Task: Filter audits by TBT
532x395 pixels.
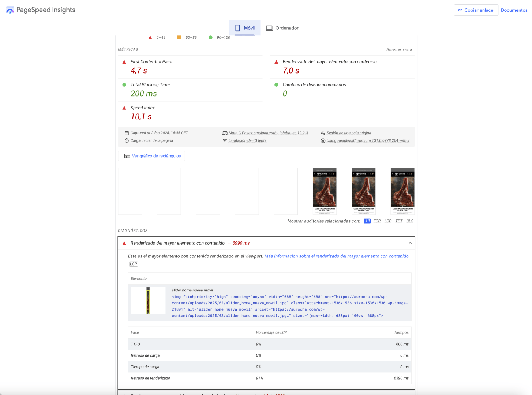Action: pos(399,221)
